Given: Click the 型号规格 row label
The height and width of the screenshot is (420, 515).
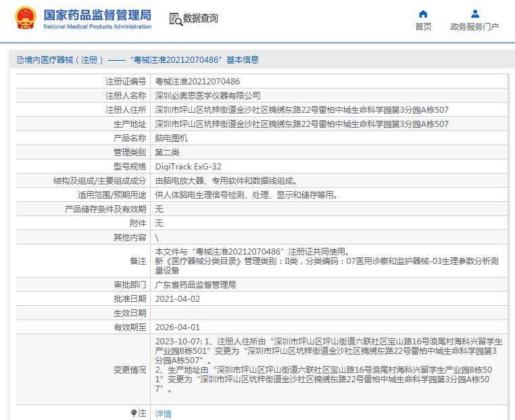Looking at the screenshot, I should [x=130, y=167].
